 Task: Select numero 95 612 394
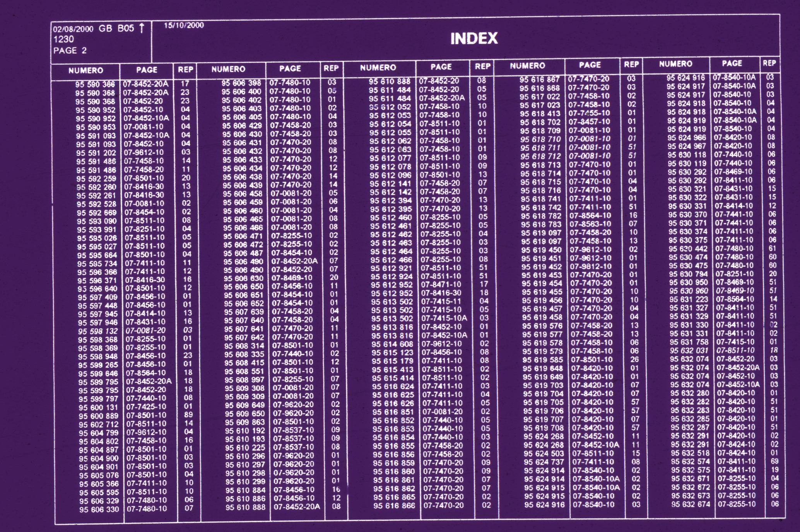(x=391, y=201)
